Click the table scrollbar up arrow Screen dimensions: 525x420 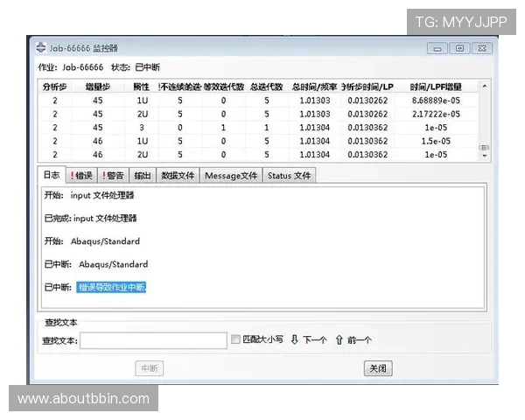tap(484, 86)
